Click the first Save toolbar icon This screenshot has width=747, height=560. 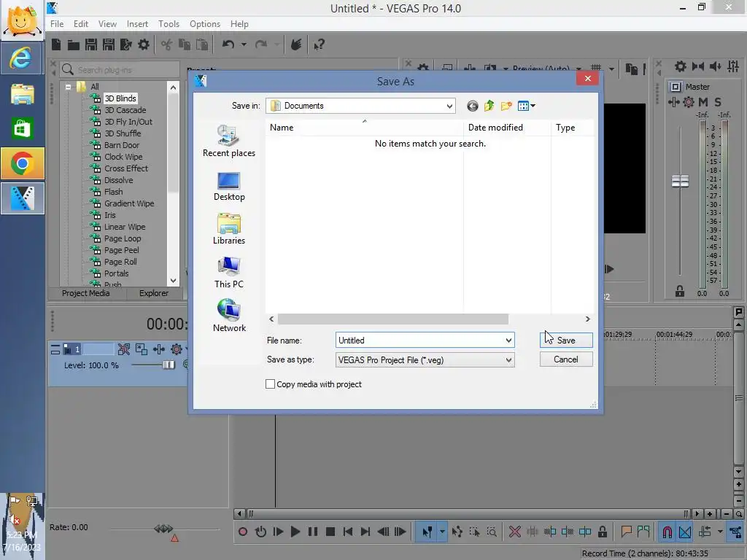[90, 44]
